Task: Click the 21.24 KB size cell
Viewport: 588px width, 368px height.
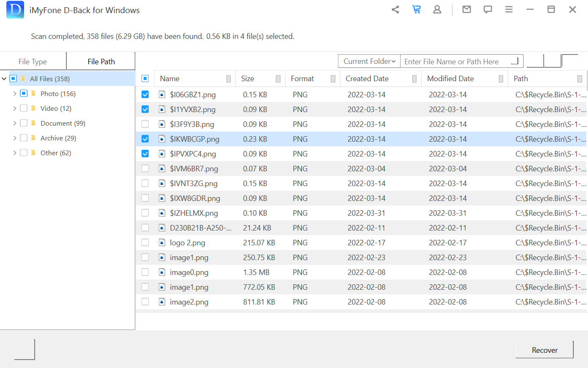Action: coord(257,228)
